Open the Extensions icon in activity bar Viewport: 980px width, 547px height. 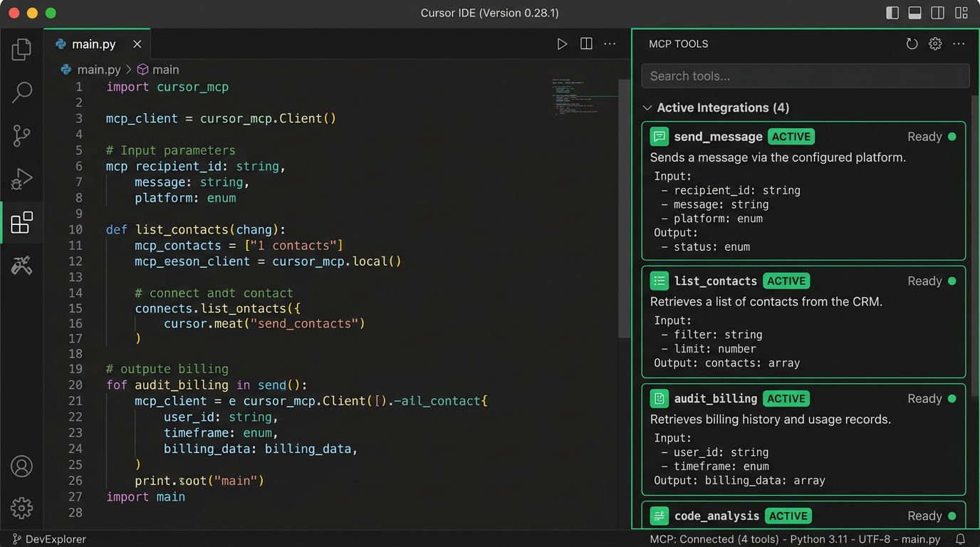(x=22, y=222)
